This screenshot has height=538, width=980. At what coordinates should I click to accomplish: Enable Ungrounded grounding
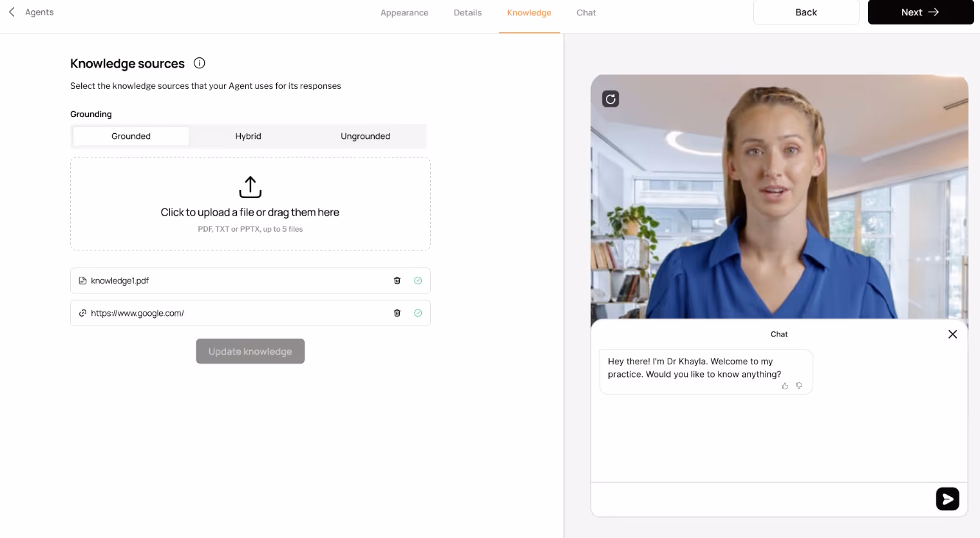[x=365, y=136]
